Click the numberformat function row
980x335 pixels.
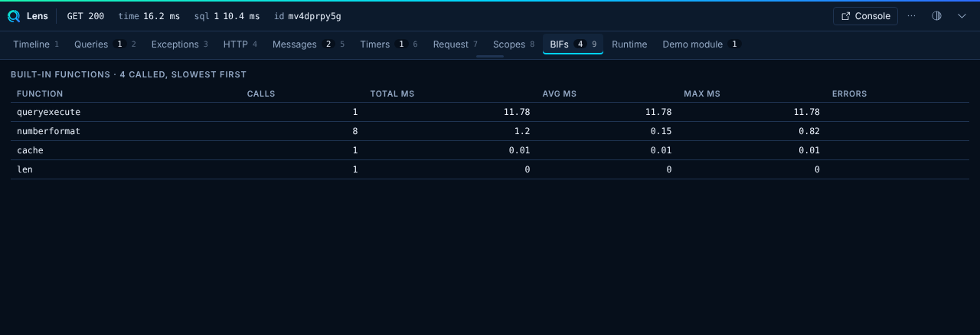click(x=490, y=131)
